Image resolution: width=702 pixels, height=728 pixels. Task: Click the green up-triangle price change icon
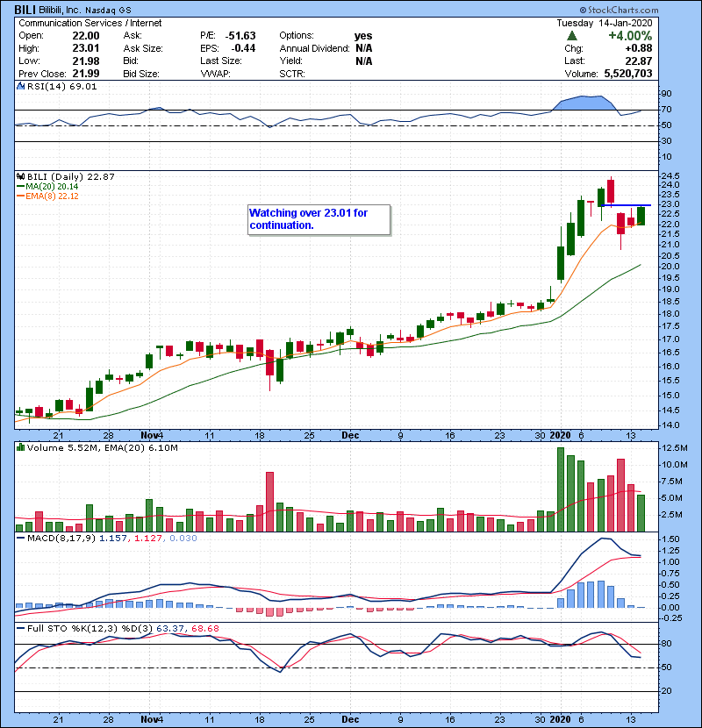pyautogui.click(x=572, y=36)
